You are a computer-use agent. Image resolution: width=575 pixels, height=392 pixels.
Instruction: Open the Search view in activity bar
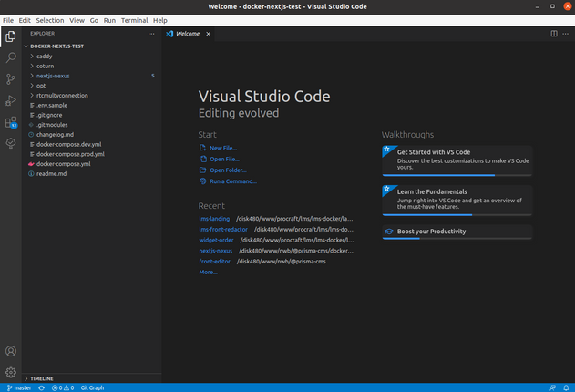(11, 57)
